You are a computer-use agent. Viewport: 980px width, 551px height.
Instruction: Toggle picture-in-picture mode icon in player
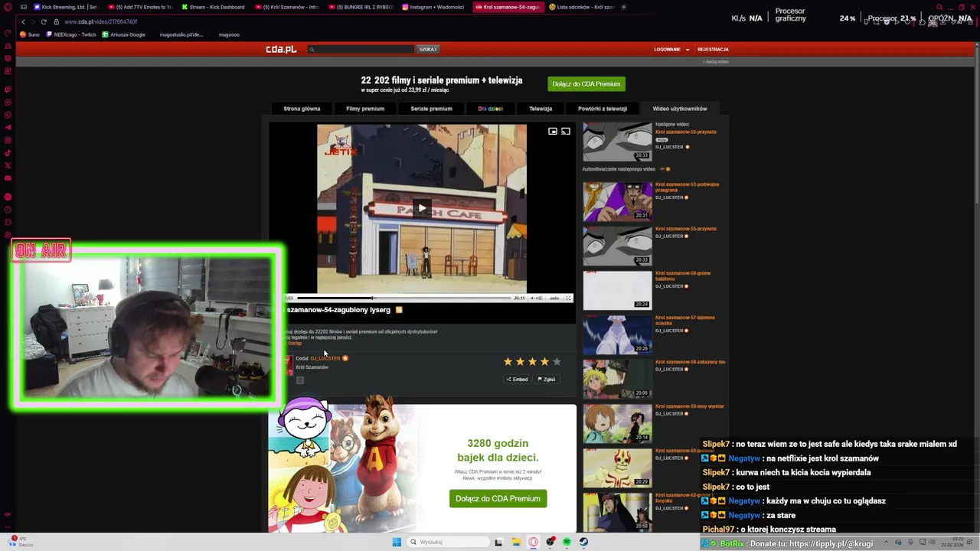tap(553, 132)
